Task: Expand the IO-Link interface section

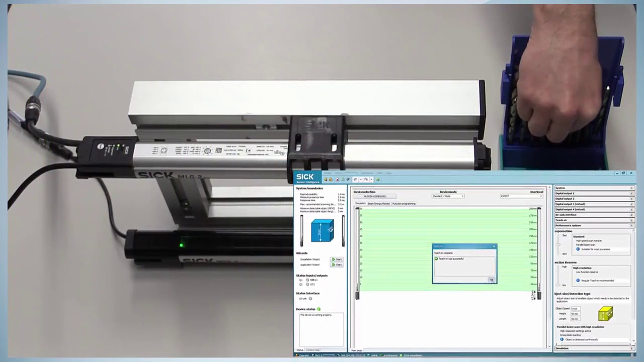Action: [594, 215]
